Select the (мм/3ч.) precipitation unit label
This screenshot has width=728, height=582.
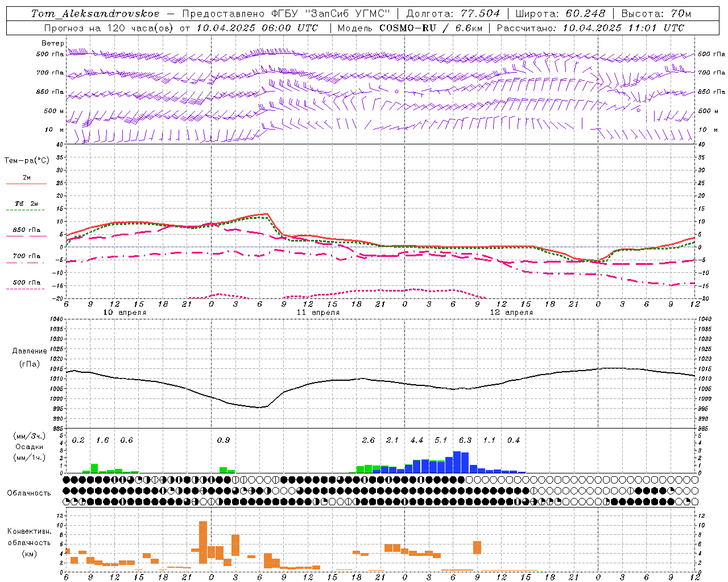30,436
